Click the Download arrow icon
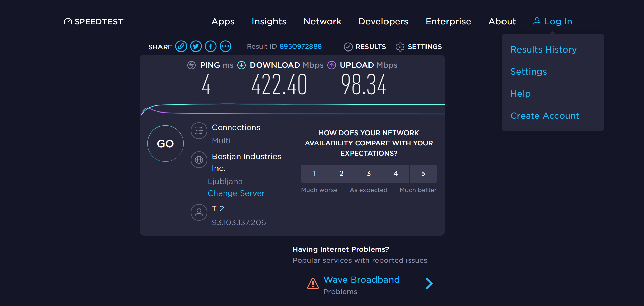The image size is (644, 306). pos(241,65)
